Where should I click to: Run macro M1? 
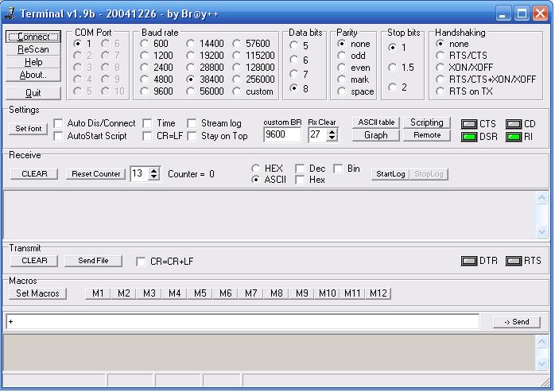tap(98, 293)
